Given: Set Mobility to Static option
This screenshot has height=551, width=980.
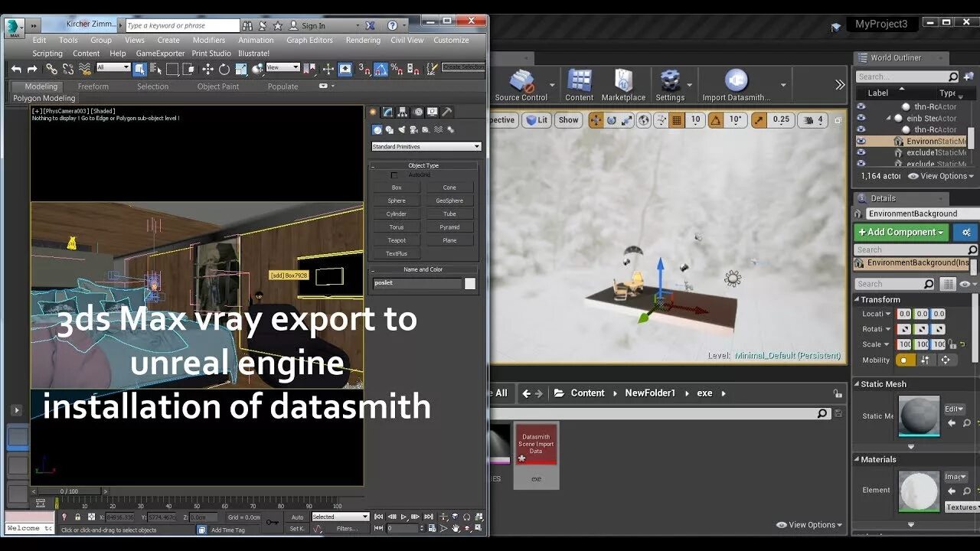Looking at the screenshot, I should (x=906, y=360).
